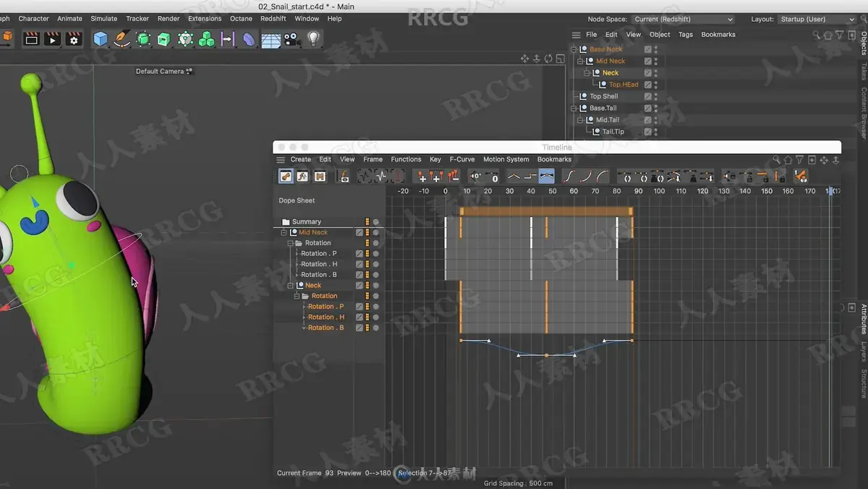
Task: Collapse Base Neck in Object Manager
Action: coord(574,49)
